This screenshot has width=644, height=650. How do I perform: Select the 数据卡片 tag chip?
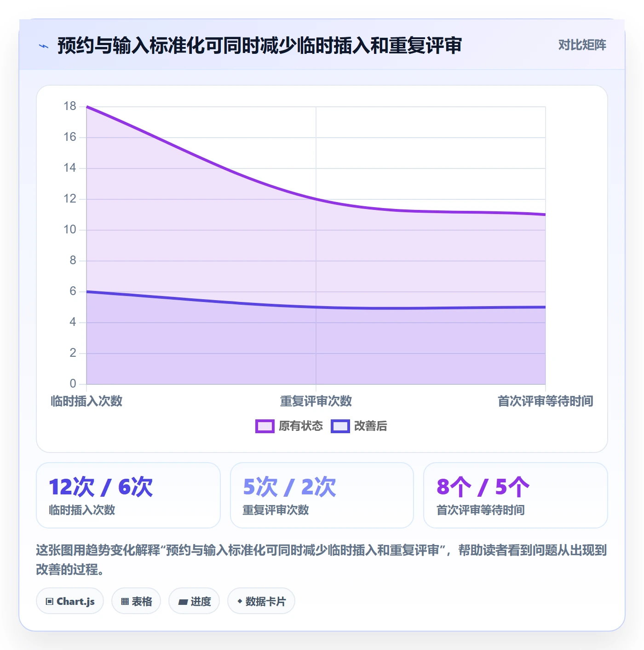(x=261, y=601)
